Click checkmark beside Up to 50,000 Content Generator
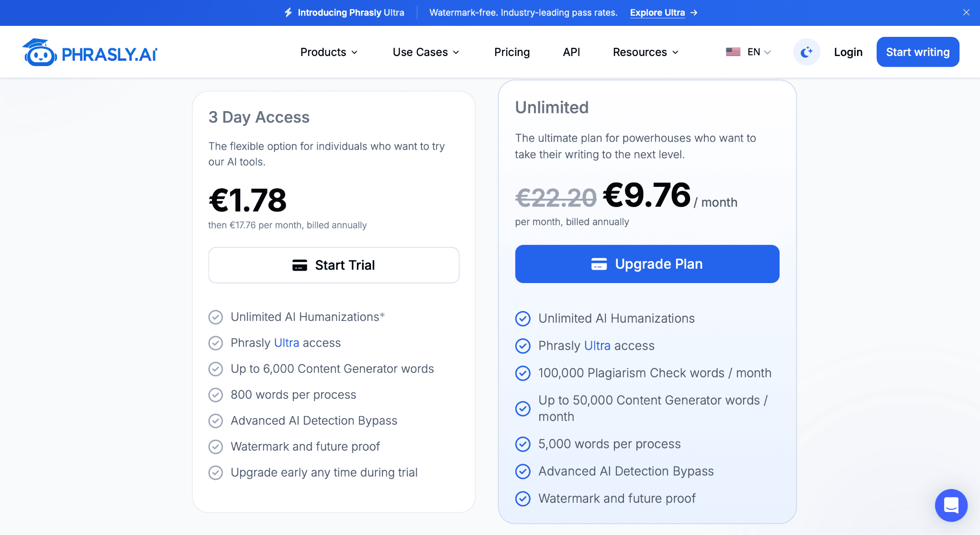 tap(523, 409)
